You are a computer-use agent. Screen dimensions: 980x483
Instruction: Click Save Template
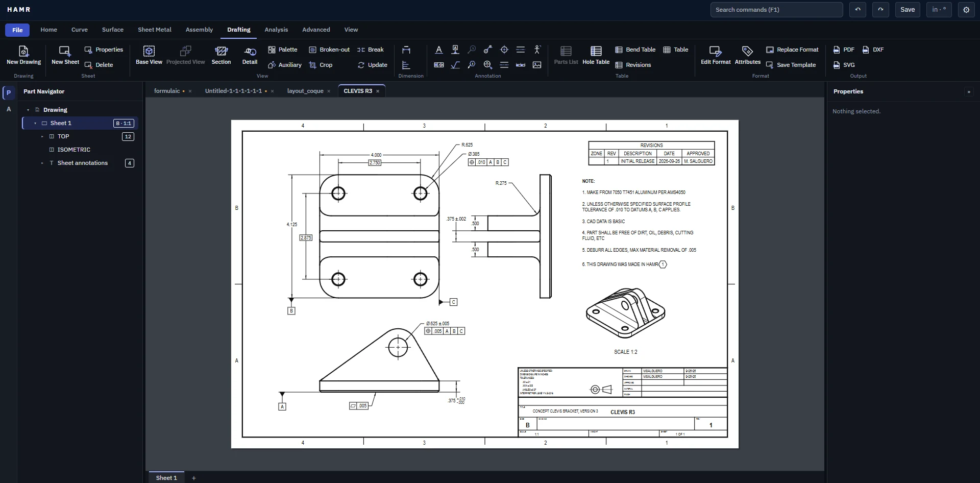click(x=791, y=65)
